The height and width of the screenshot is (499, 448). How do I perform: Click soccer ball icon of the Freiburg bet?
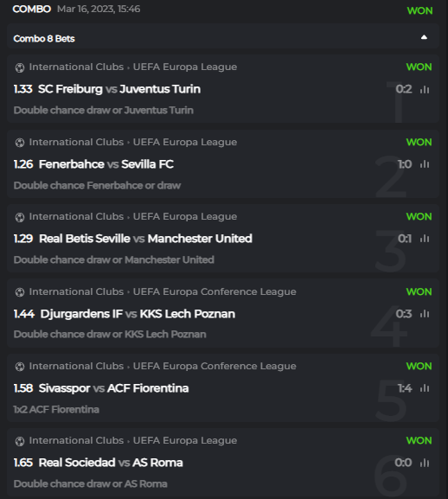tap(20, 67)
